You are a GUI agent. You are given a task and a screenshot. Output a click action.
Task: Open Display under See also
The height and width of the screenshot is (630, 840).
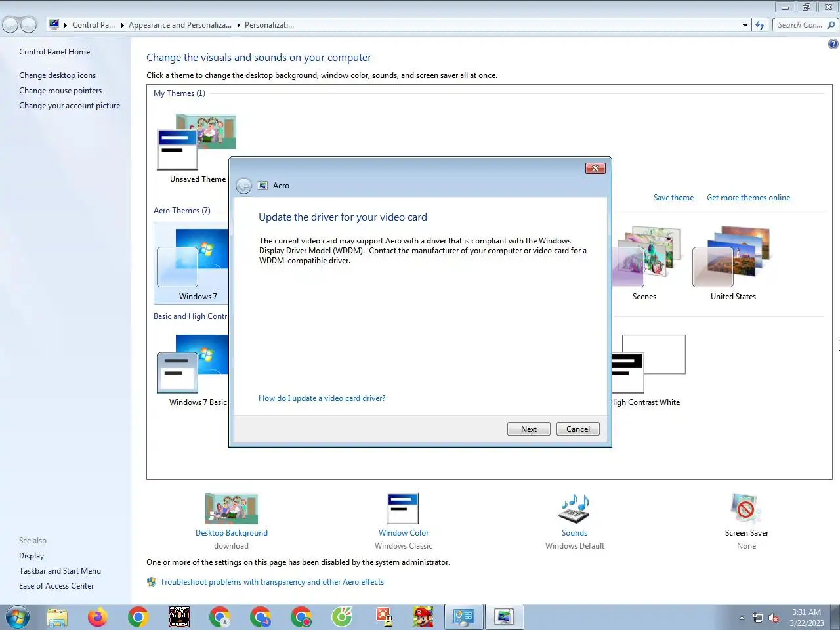pos(31,556)
